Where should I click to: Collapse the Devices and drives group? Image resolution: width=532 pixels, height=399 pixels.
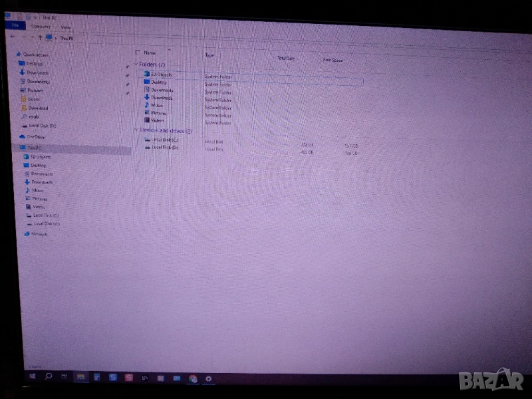tap(136, 130)
